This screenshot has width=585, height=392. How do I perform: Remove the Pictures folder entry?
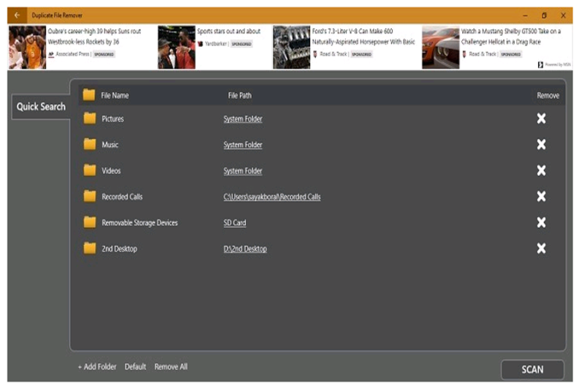point(541,118)
